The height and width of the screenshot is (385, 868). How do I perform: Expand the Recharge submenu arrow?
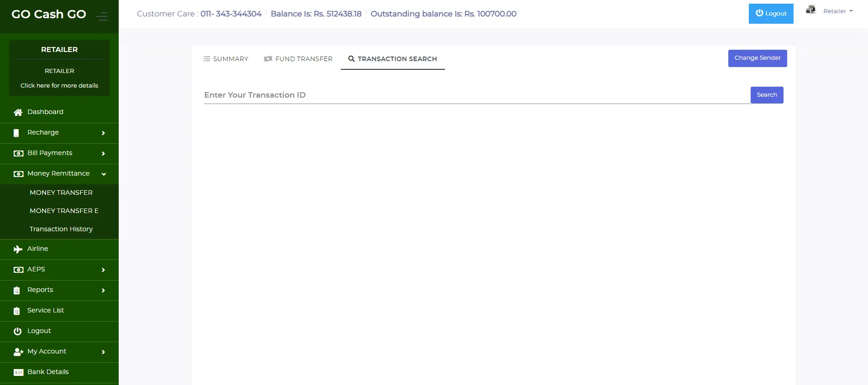103,133
